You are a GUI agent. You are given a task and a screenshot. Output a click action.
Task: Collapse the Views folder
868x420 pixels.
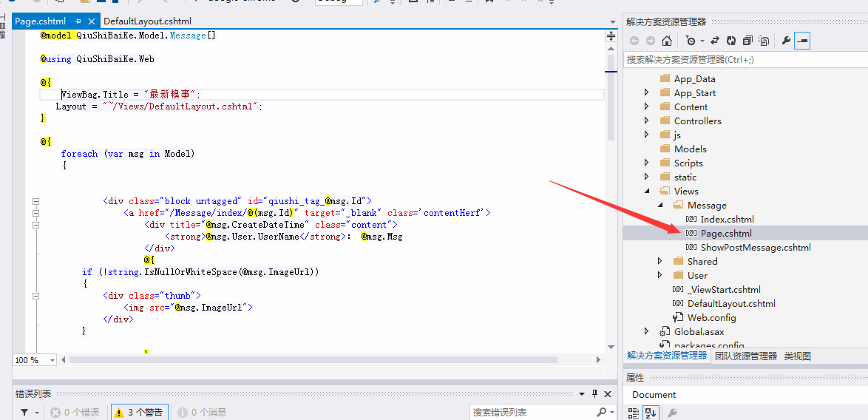[647, 192]
